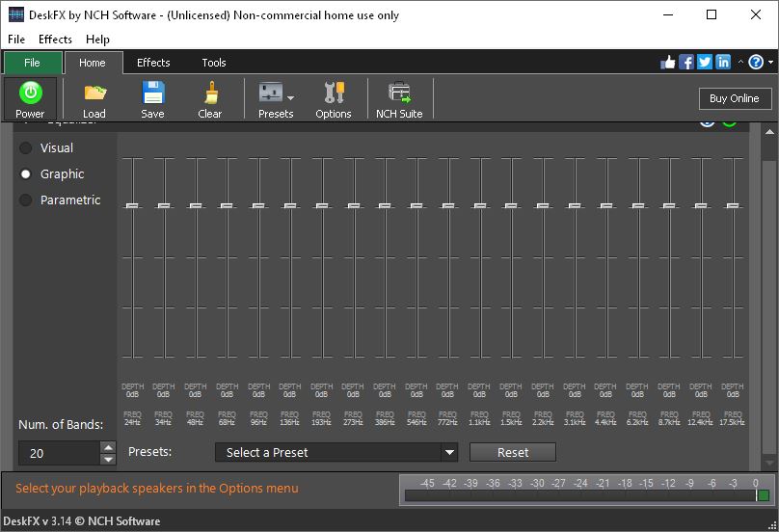Screen dimensions: 779x532
Task: Switch to the Home ribbon tab
Action: pyautogui.click(x=93, y=63)
